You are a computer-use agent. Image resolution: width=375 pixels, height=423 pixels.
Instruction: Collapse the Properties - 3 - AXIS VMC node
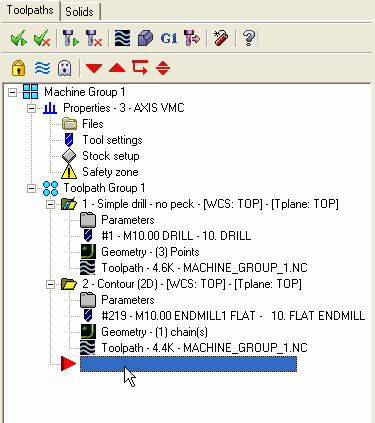coord(31,108)
